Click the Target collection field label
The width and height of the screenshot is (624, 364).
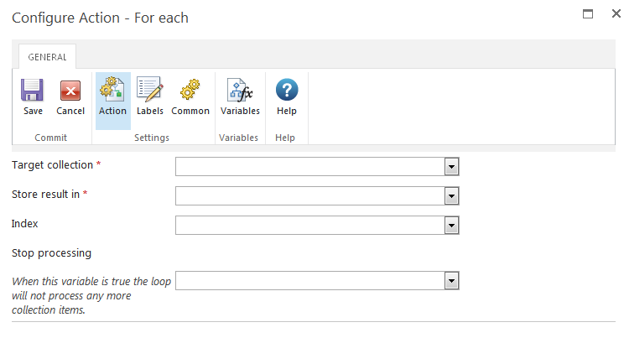coord(52,165)
